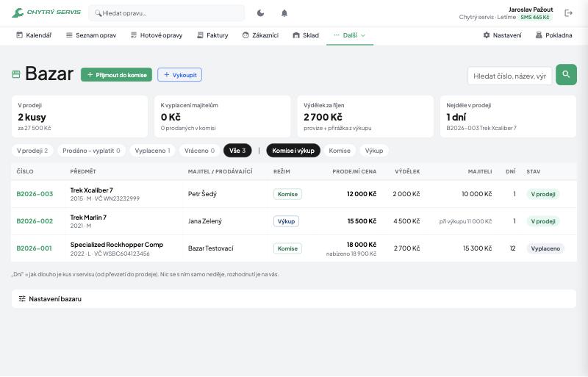
Task: Go to Zákazníci tab
Action: (x=260, y=35)
